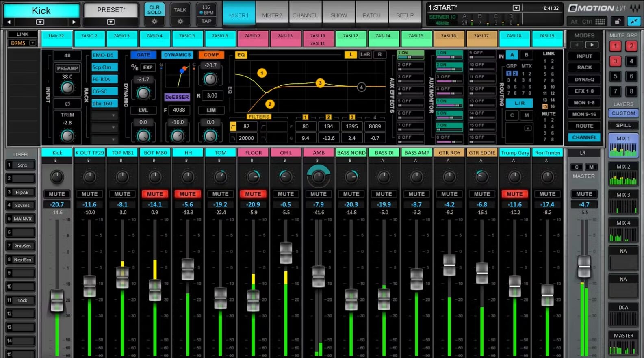Viewport: 644px width, 358px height.
Task: Click the lock icon in top bar
Action: pos(617,21)
